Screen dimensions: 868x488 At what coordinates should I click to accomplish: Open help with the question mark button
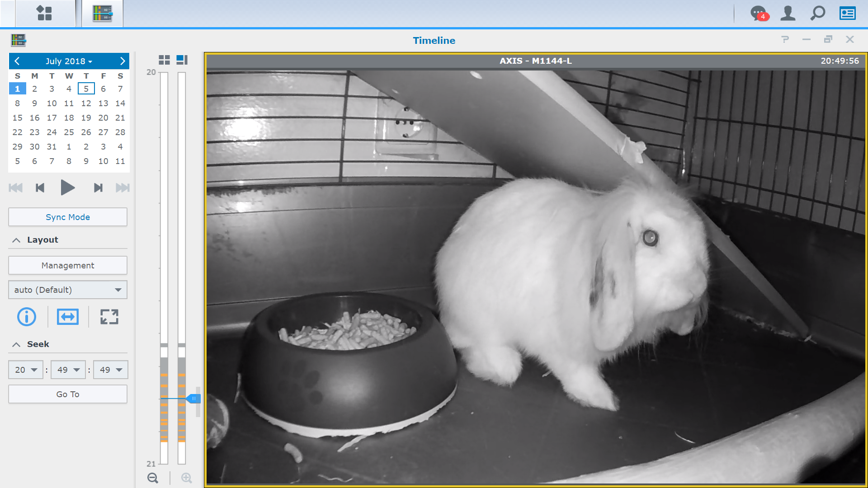tap(785, 39)
